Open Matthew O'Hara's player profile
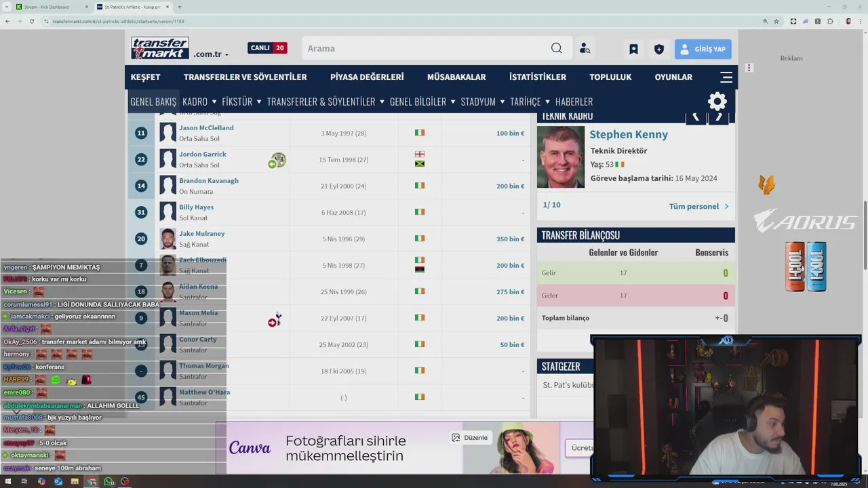 (204, 392)
